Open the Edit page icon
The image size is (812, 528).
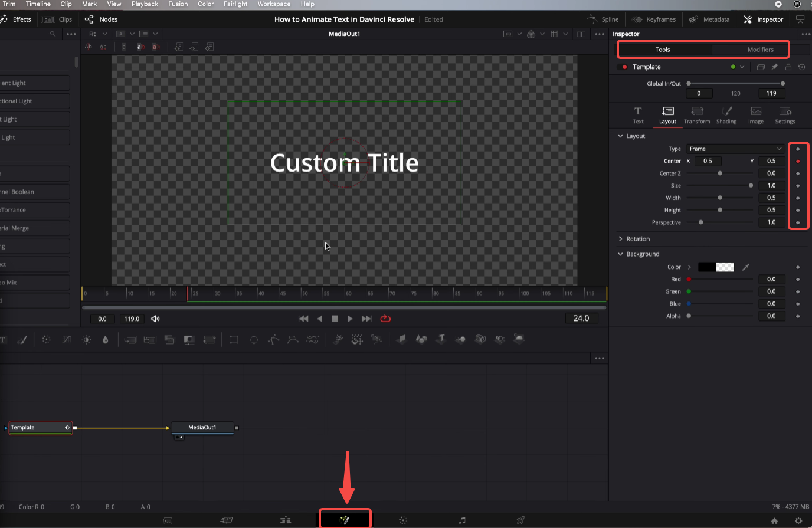coord(286,520)
